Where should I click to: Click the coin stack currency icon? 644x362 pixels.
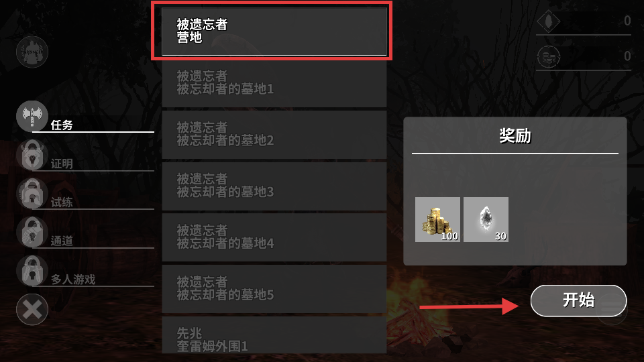pyautogui.click(x=548, y=56)
